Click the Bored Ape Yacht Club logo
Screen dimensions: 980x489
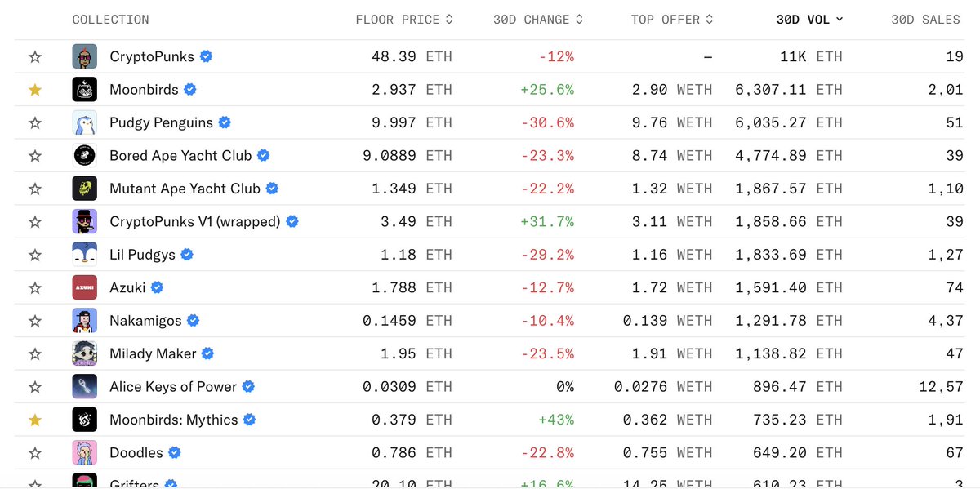click(x=85, y=156)
